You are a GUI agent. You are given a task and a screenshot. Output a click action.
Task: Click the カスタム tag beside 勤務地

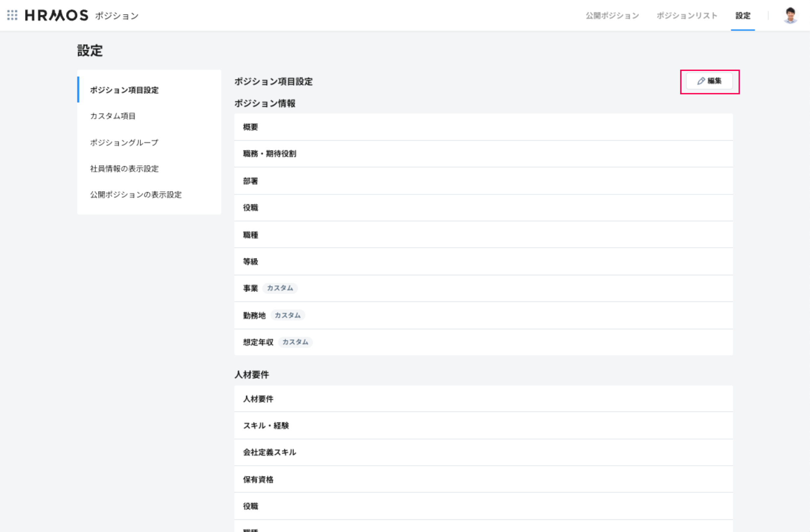point(288,316)
